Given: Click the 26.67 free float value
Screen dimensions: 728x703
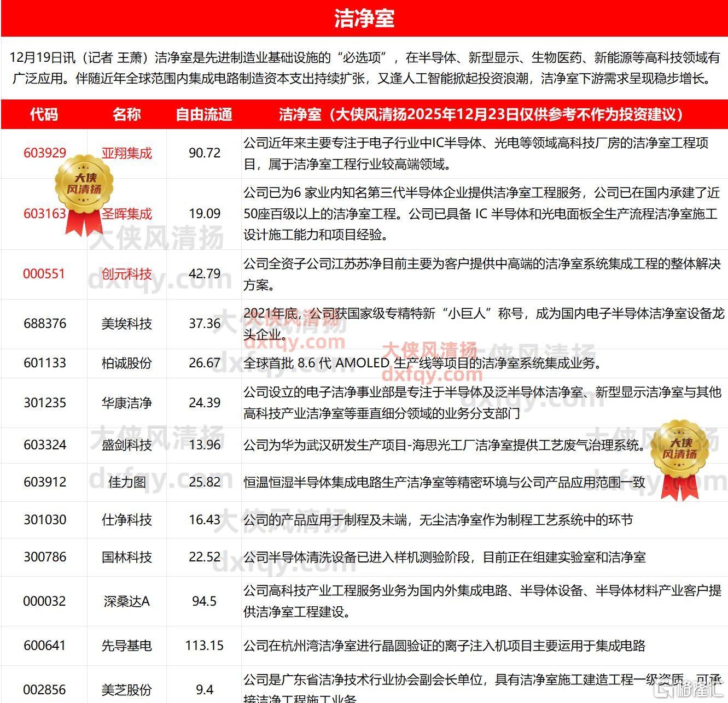Looking at the screenshot, I should click(x=205, y=363).
